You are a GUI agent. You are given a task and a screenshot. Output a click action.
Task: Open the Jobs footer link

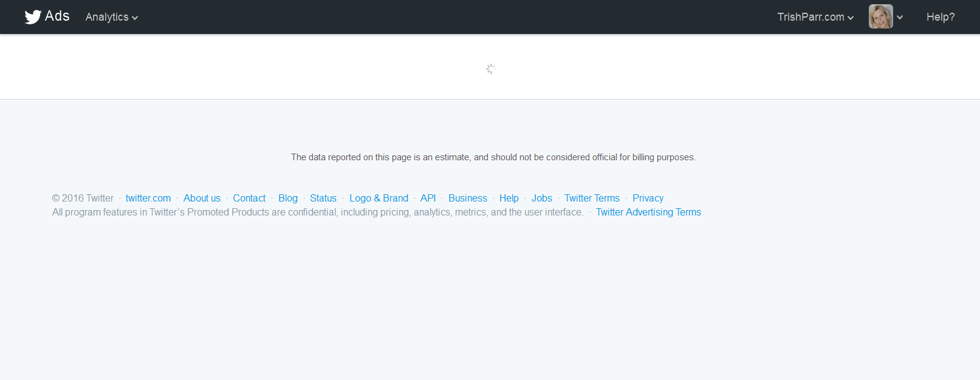pyautogui.click(x=542, y=198)
